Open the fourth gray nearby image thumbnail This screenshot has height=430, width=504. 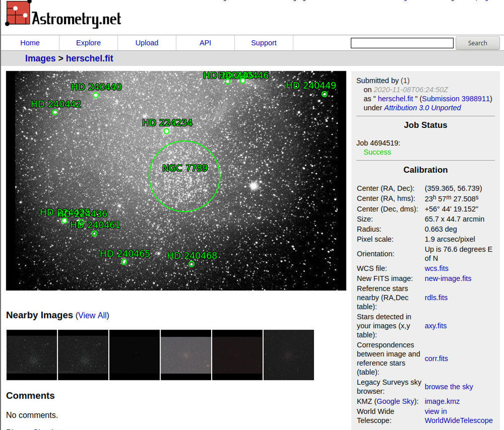(186, 355)
